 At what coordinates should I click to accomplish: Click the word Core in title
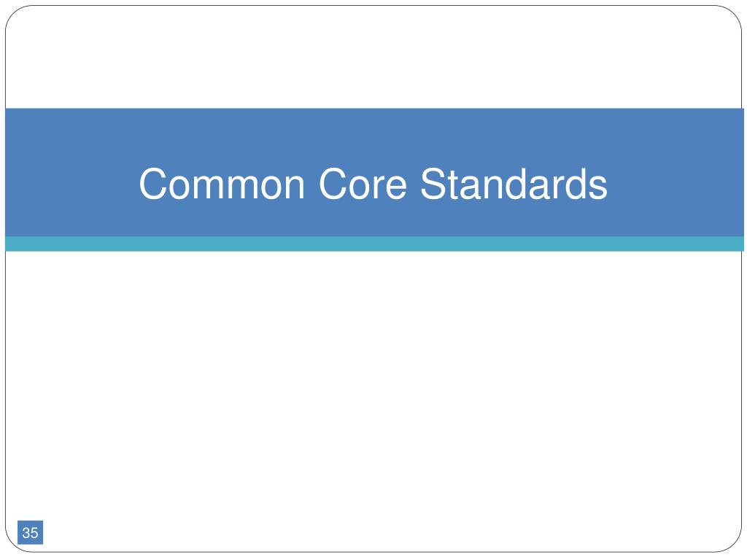[363, 184]
